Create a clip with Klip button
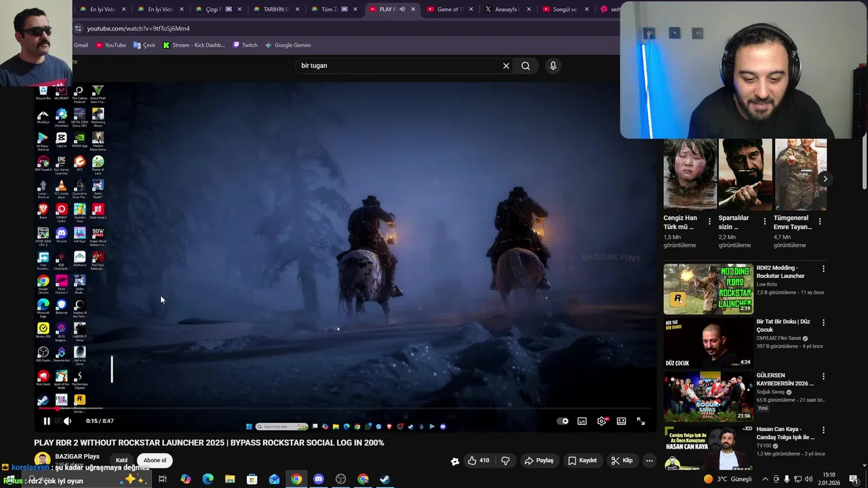This screenshot has width=868, height=488. point(622,460)
